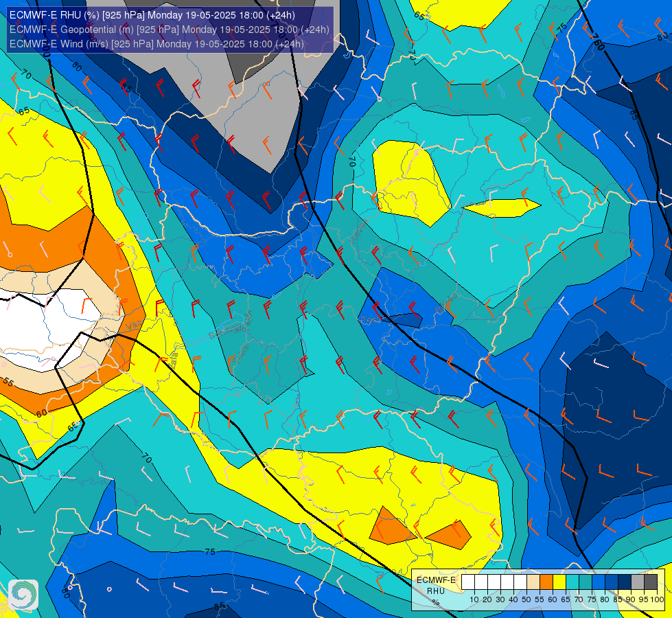Click the legend value 30
The image size is (672, 618).
click(500, 599)
